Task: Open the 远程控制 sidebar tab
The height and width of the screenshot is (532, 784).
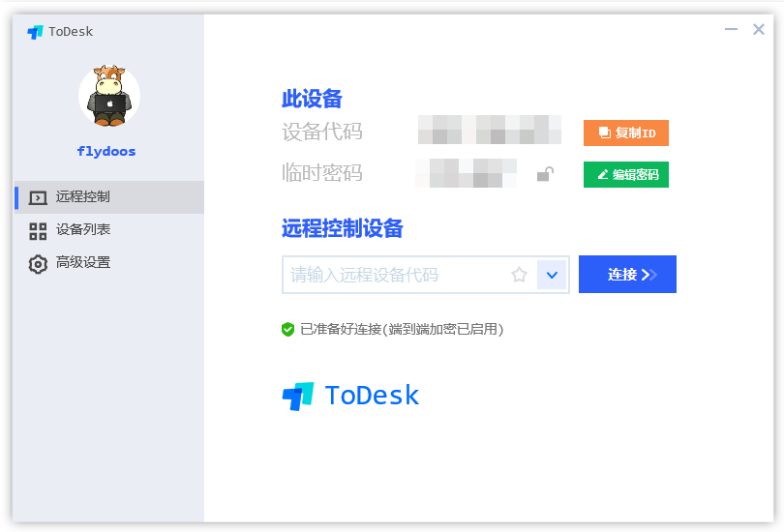Action: (109, 196)
